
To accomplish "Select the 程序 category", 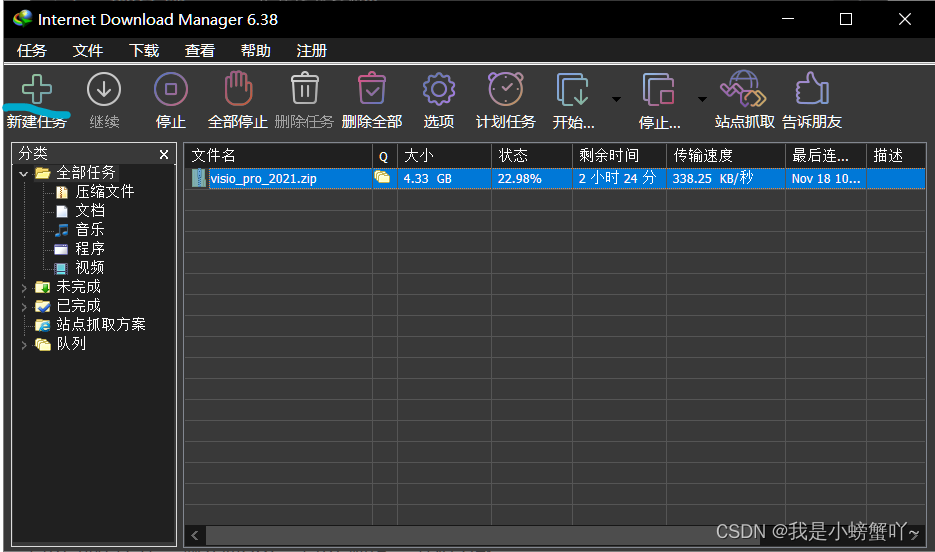I will click(90, 249).
